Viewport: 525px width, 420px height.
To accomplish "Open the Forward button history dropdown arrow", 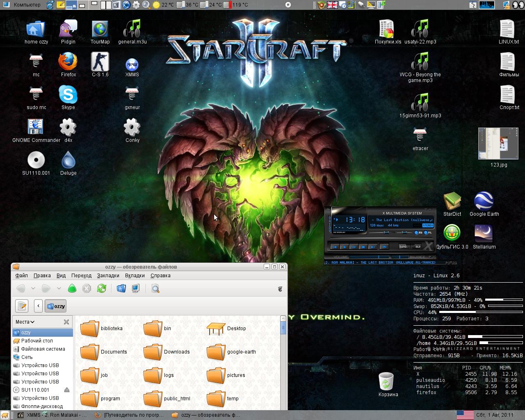I will pos(59,288).
